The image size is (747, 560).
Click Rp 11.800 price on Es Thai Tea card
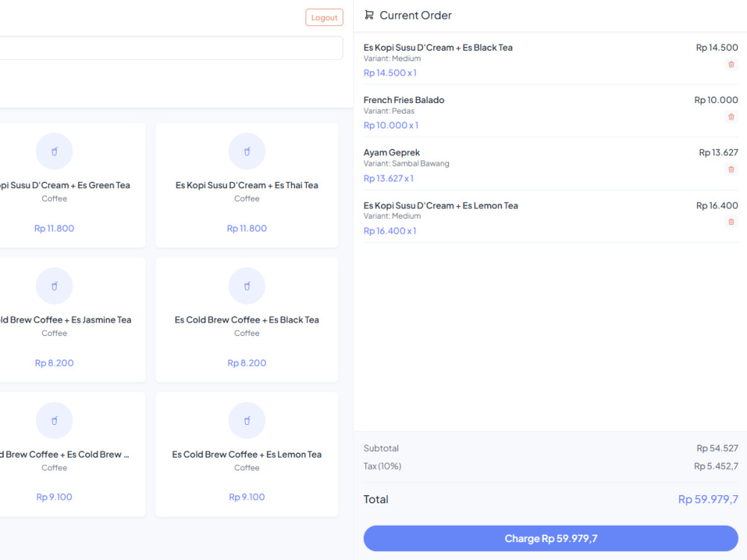coord(247,228)
